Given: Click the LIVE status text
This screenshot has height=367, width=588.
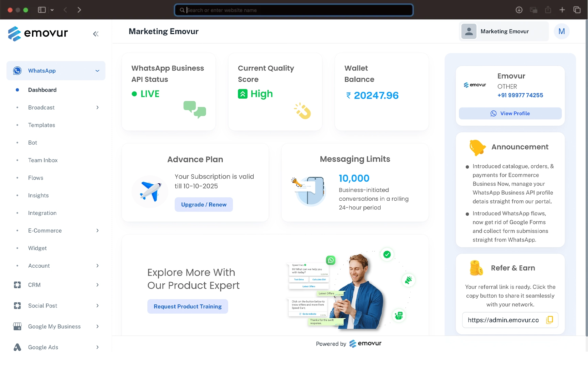Looking at the screenshot, I should click(150, 94).
